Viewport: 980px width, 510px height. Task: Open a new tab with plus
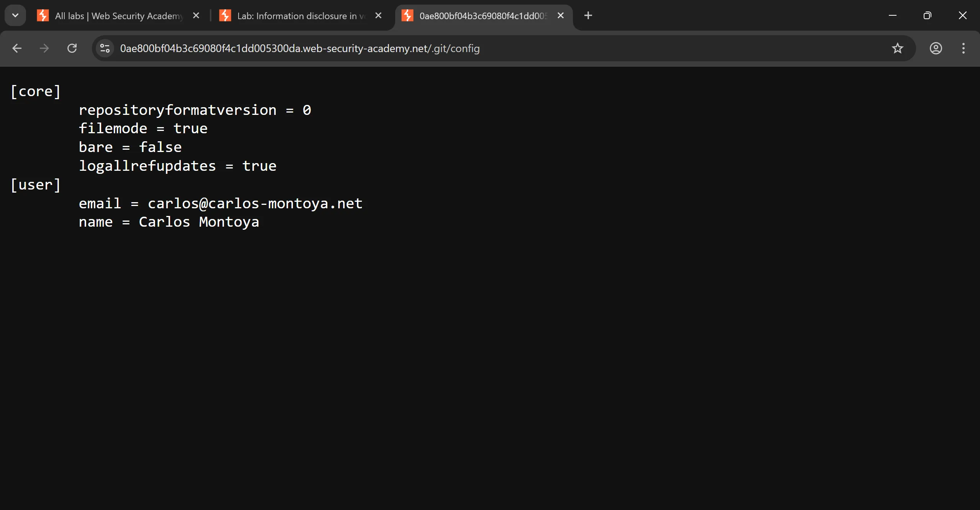588,15
